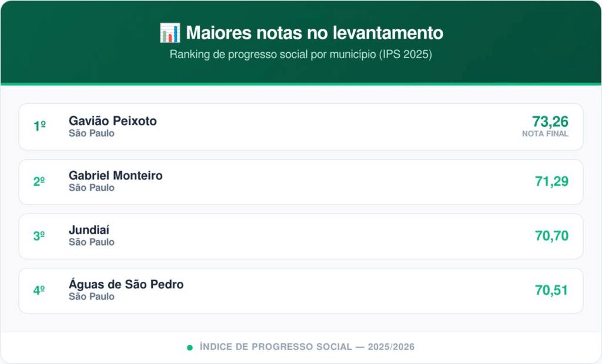Click the score 71,29
This screenshot has height=364, width=602.
551,181
